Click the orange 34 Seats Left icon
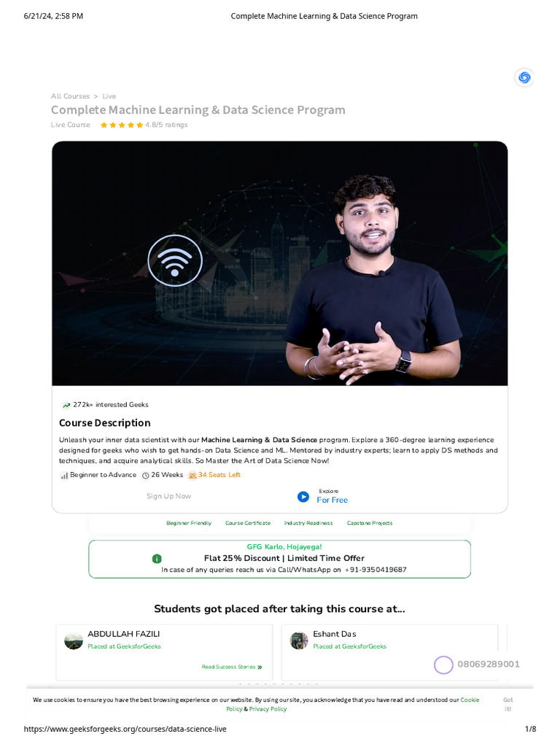Screen dimensions: 560x747 coord(192,475)
